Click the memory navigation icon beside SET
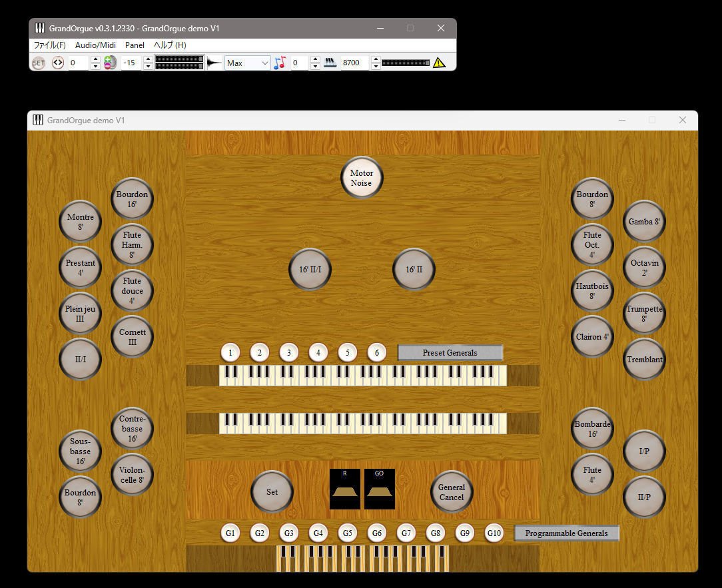722x588 pixels. coord(57,62)
